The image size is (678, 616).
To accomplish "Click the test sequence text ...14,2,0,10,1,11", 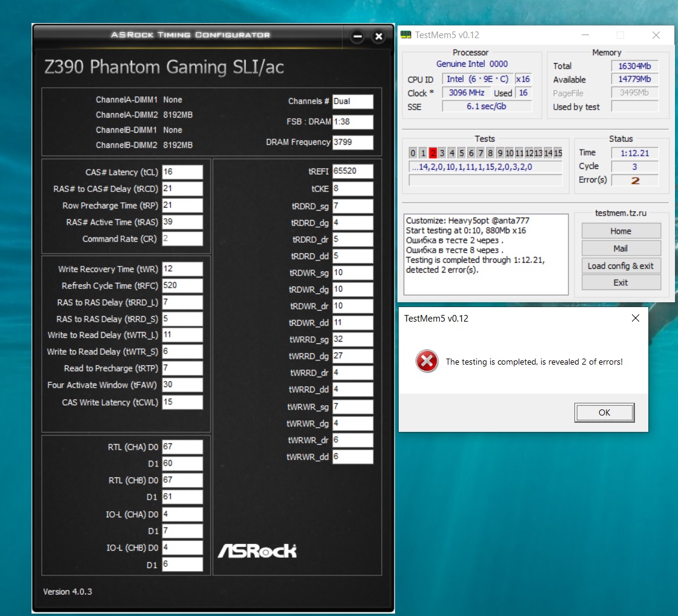I will (x=485, y=167).
